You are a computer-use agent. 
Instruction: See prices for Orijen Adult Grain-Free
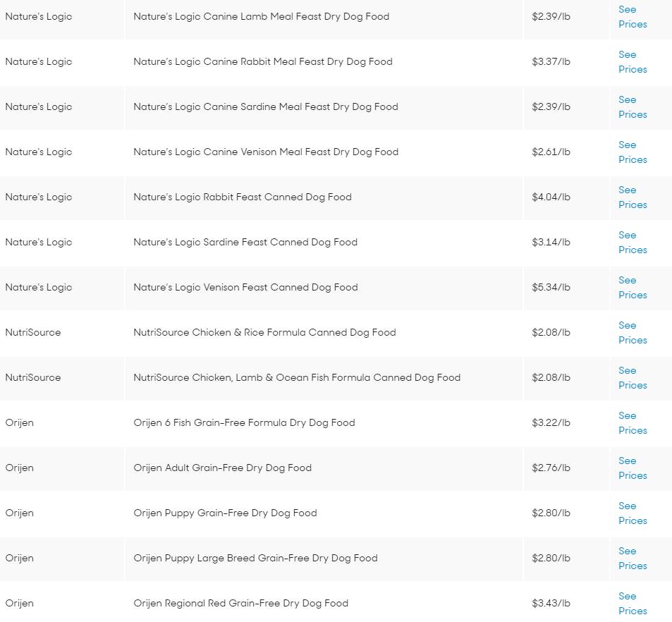click(633, 468)
